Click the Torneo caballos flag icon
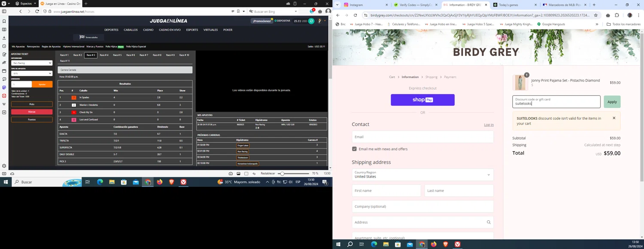The height and width of the screenshot is (249, 644). point(82,37)
